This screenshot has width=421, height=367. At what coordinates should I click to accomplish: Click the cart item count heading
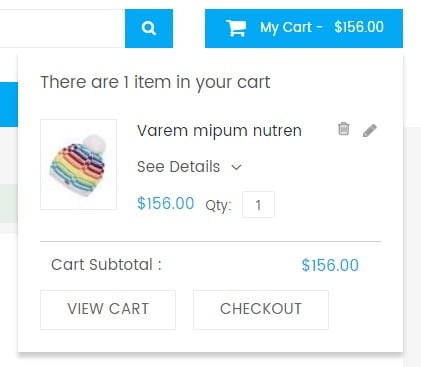[155, 82]
